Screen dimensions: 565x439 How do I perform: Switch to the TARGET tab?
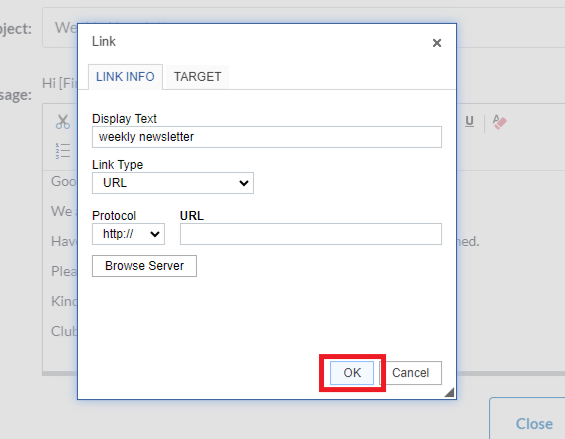(x=197, y=77)
